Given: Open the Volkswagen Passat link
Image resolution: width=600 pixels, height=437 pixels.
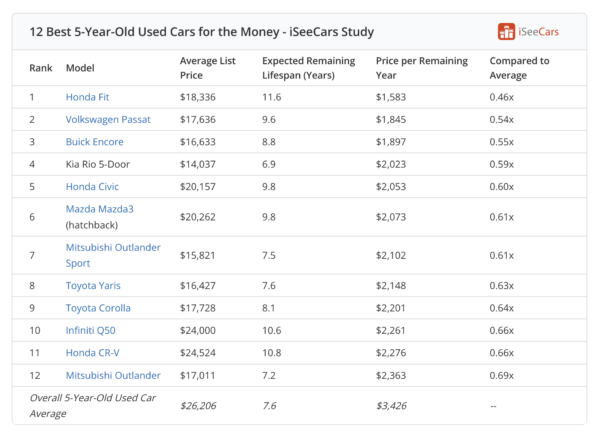Looking at the screenshot, I should coord(108,119).
